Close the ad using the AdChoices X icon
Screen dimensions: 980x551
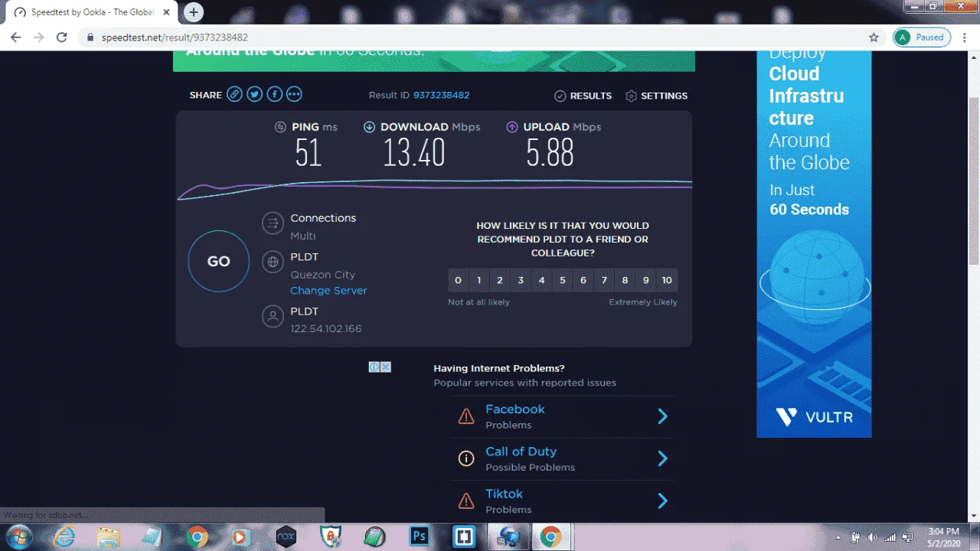coord(386,367)
